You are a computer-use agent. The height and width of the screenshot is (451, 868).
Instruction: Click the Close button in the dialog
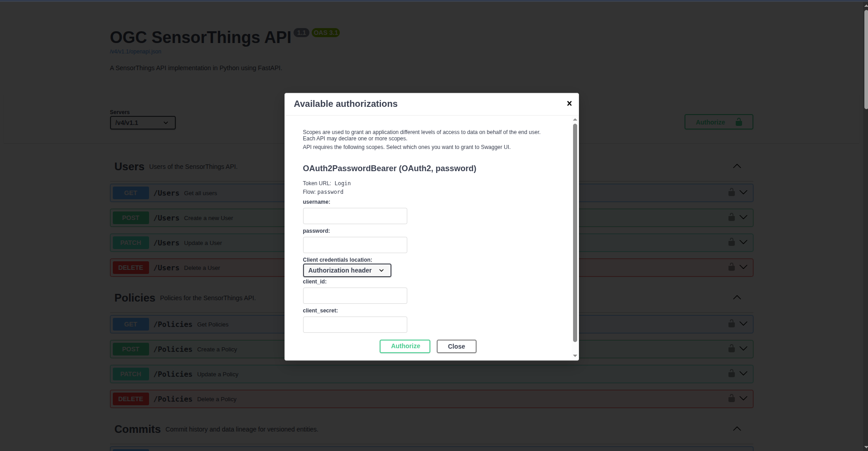[456, 346]
